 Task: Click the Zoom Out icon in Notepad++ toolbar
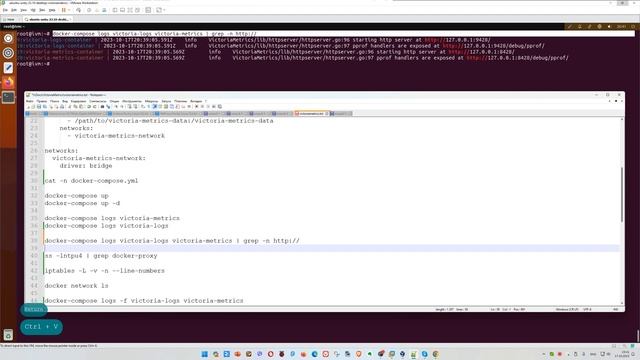click(122, 107)
